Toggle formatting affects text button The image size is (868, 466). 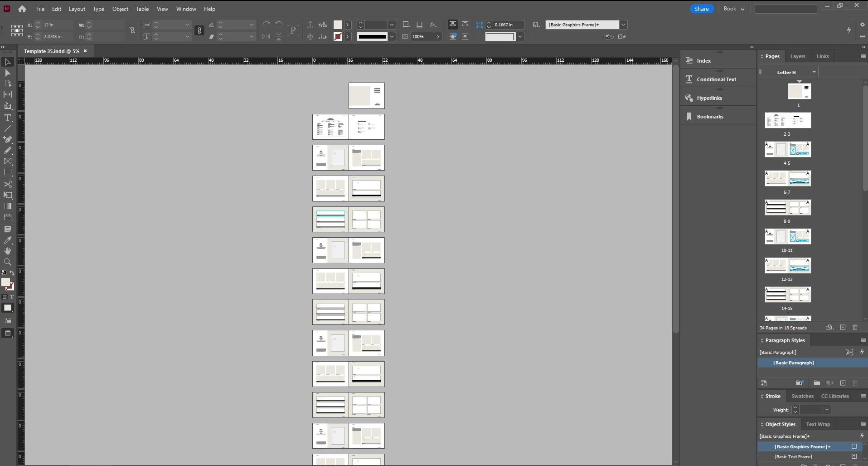click(x=12, y=297)
